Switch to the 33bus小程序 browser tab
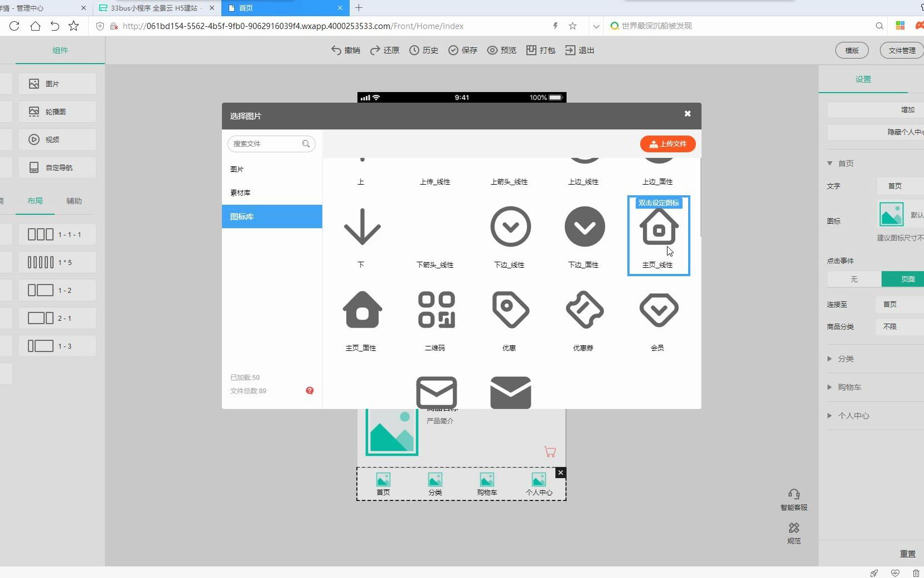 tap(156, 8)
